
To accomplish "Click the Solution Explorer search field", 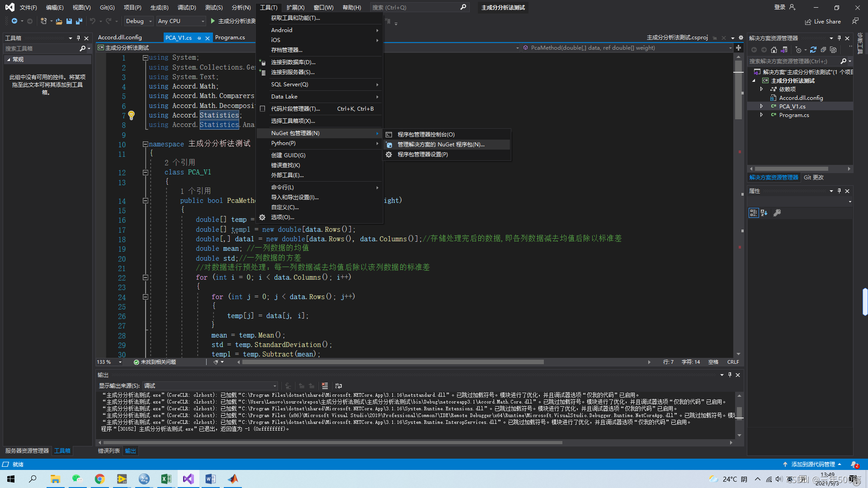I will [x=794, y=61].
